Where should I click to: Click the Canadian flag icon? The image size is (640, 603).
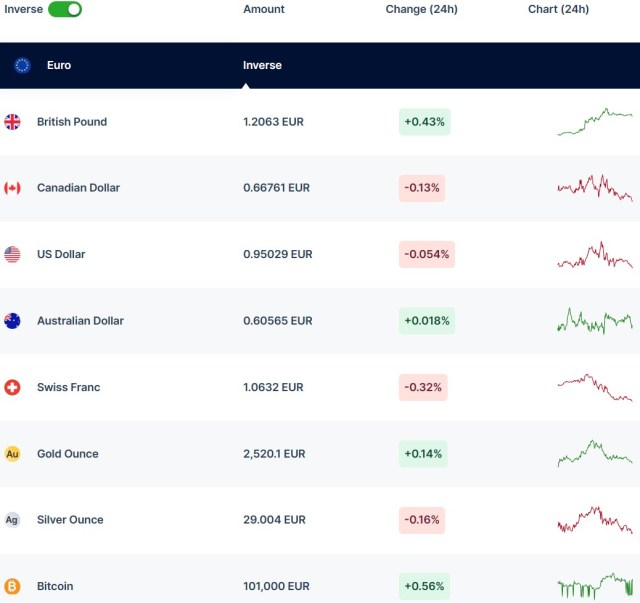[x=12, y=188]
